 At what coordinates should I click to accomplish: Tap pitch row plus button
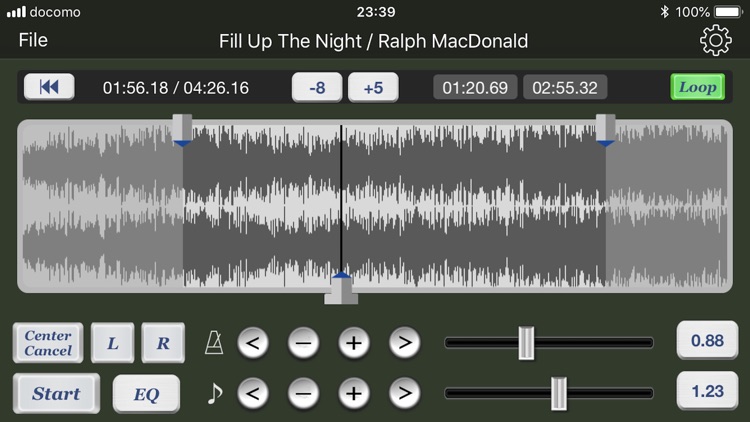click(x=354, y=393)
